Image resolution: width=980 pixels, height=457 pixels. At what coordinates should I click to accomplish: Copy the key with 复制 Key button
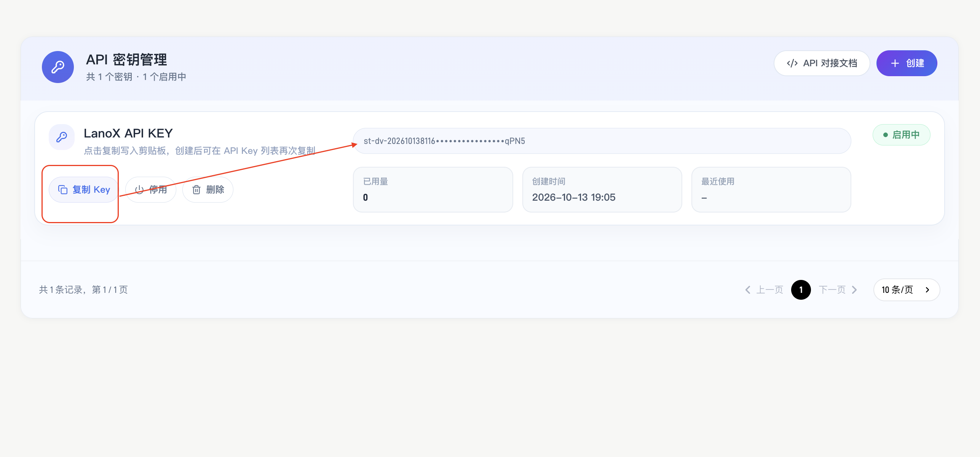[83, 190]
